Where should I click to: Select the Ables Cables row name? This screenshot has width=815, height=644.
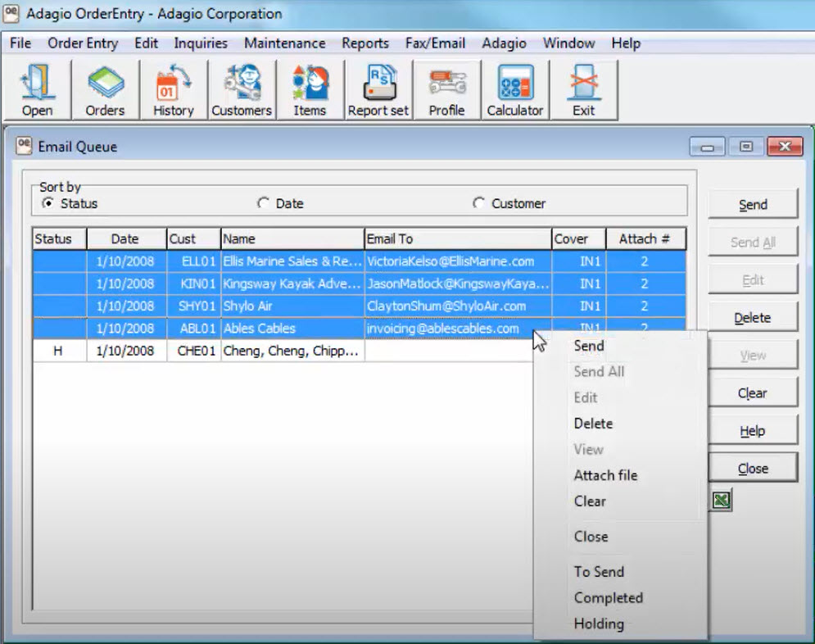292,328
